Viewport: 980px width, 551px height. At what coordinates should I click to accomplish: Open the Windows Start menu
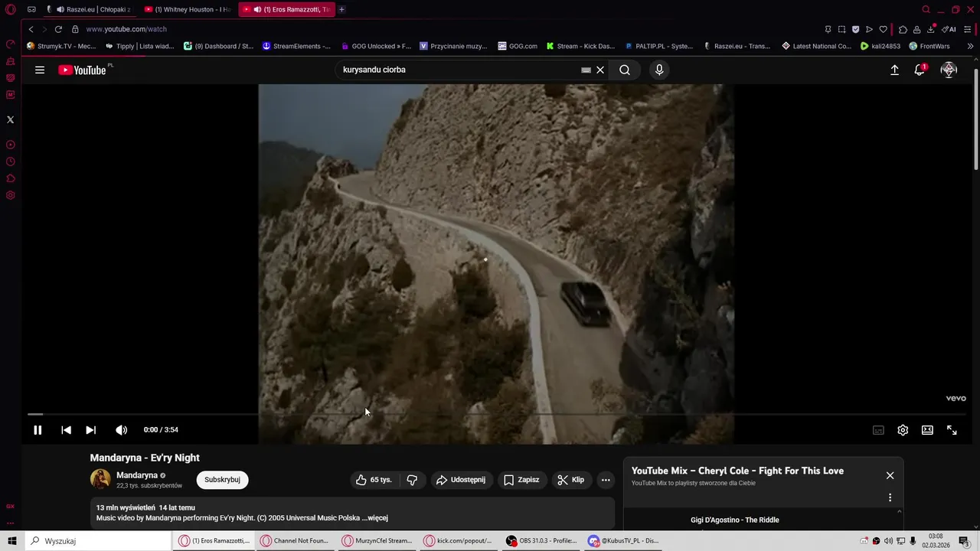[x=11, y=541]
